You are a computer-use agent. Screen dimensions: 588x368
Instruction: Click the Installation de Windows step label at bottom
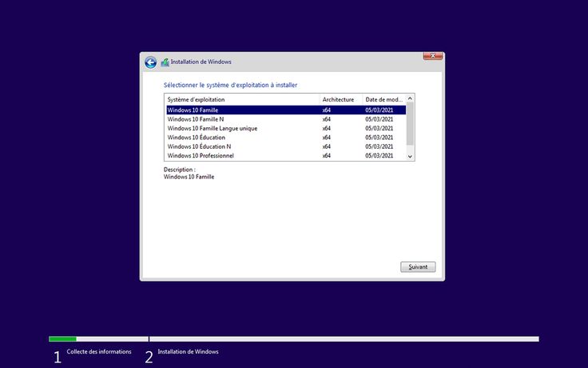click(x=188, y=352)
